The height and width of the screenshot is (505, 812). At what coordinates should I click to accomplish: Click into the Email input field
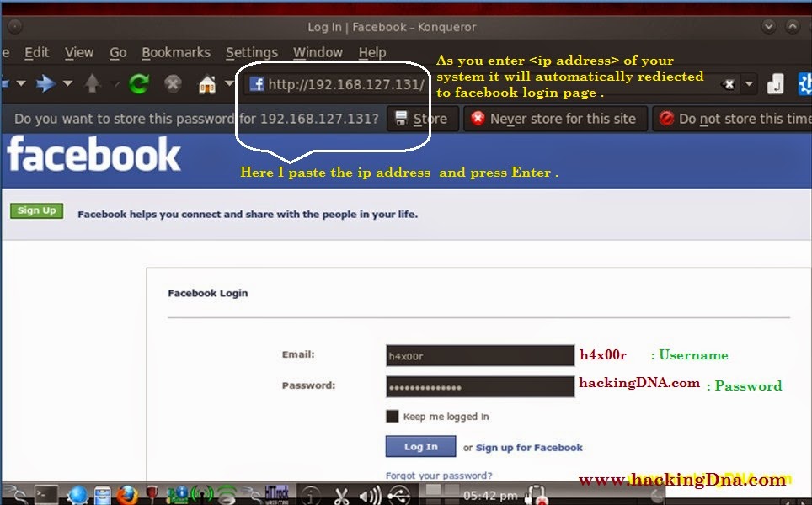point(480,356)
